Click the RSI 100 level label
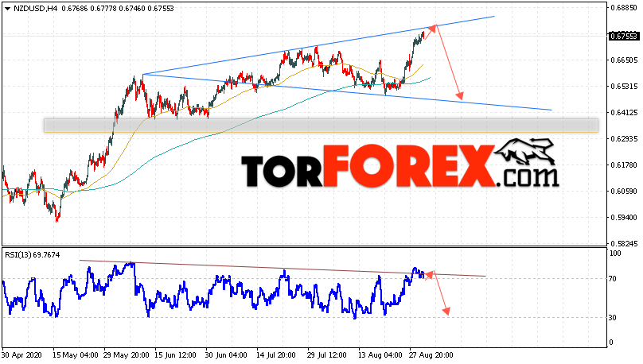The width and height of the screenshot is (643, 364). (x=615, y=254)
